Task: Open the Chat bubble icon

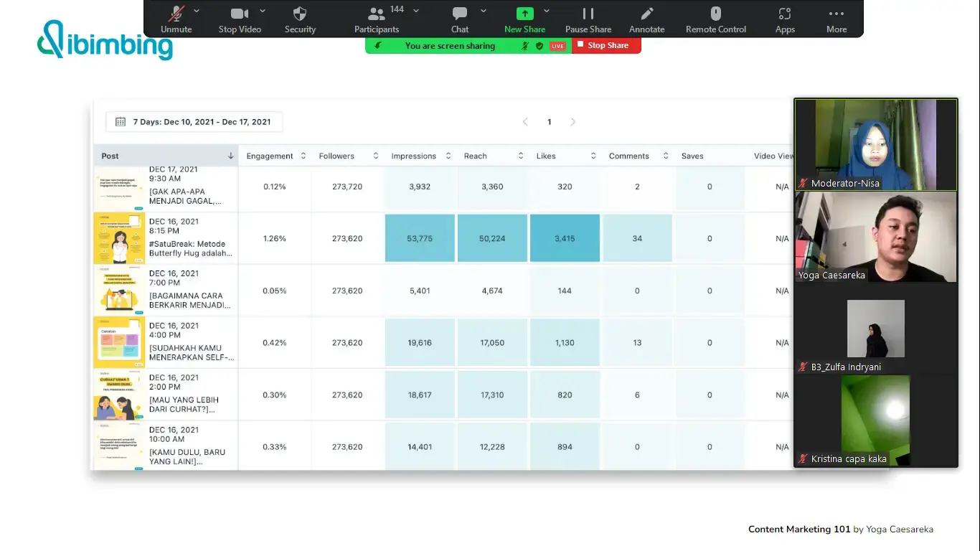Action: point(460,14)
